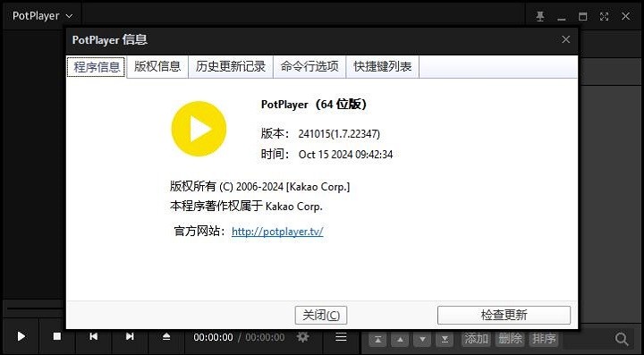Skip to the previous file
The image size is (644, 355).
pyautogui.click(x=94, y=336)
